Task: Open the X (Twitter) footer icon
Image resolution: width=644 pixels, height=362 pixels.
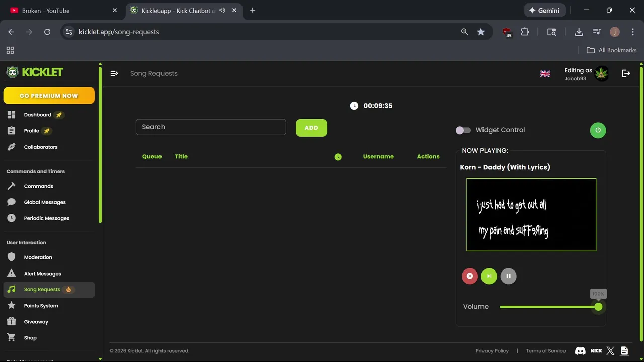Action: pos(610,351)
